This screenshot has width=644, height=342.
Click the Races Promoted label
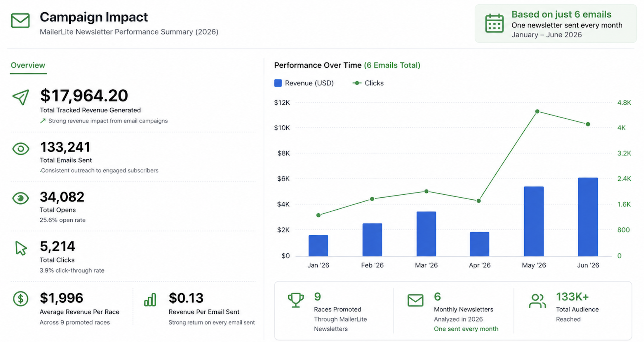click(x=337, y=309)
